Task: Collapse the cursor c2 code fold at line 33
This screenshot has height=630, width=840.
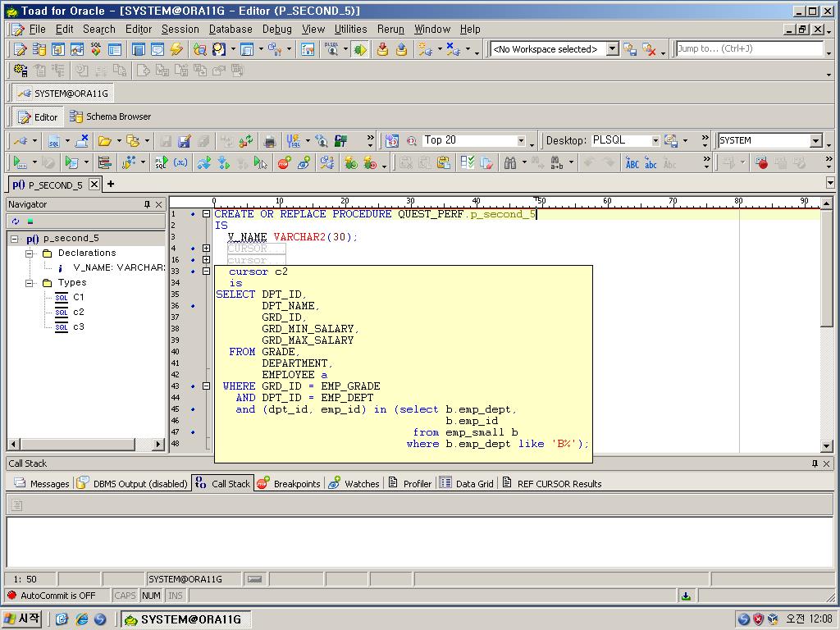Action: tap(206, 272)
